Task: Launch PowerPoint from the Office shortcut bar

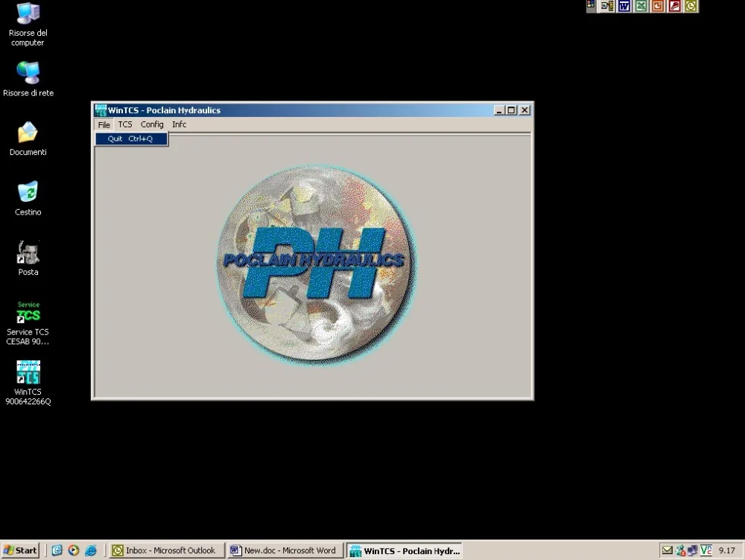Action: (x=658, y=7)
